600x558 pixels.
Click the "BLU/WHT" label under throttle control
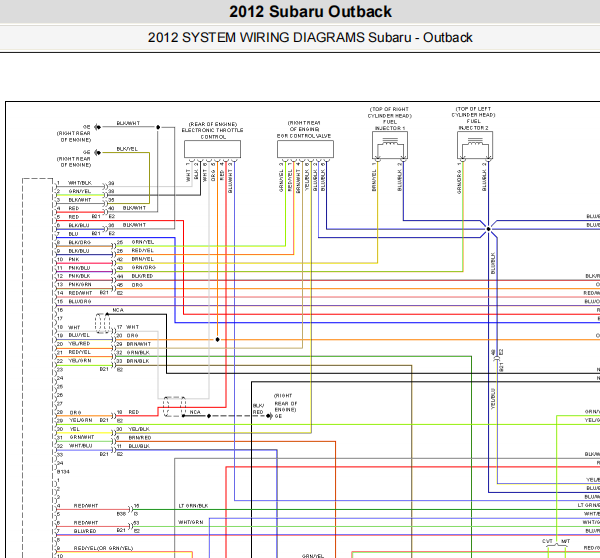pos(230,181)
